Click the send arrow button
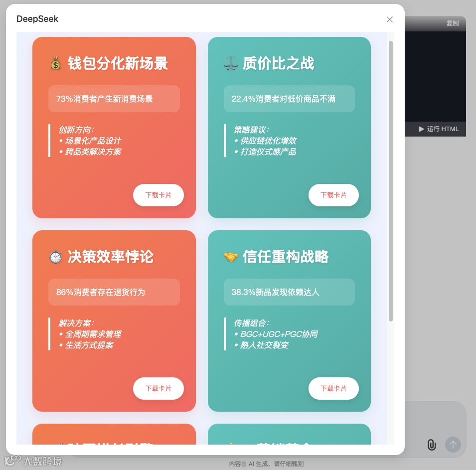Screen dimensions: 476x470 (x=453, y=445)
